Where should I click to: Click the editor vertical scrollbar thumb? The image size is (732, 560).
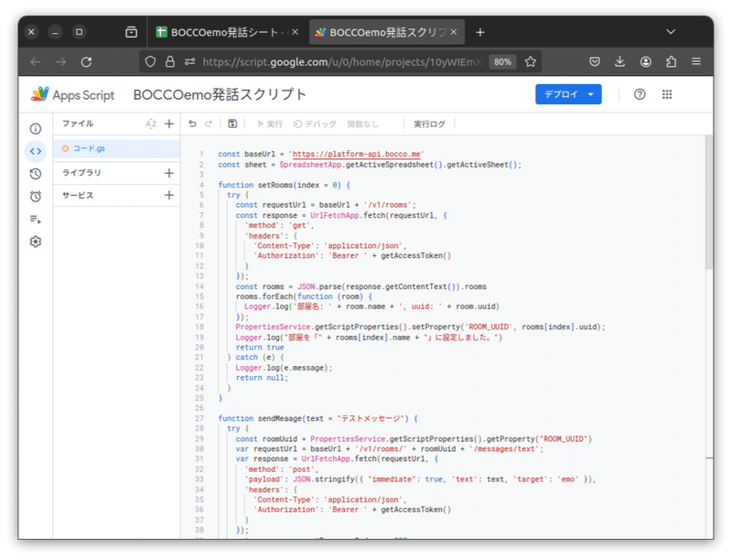(x=709, y=202)
